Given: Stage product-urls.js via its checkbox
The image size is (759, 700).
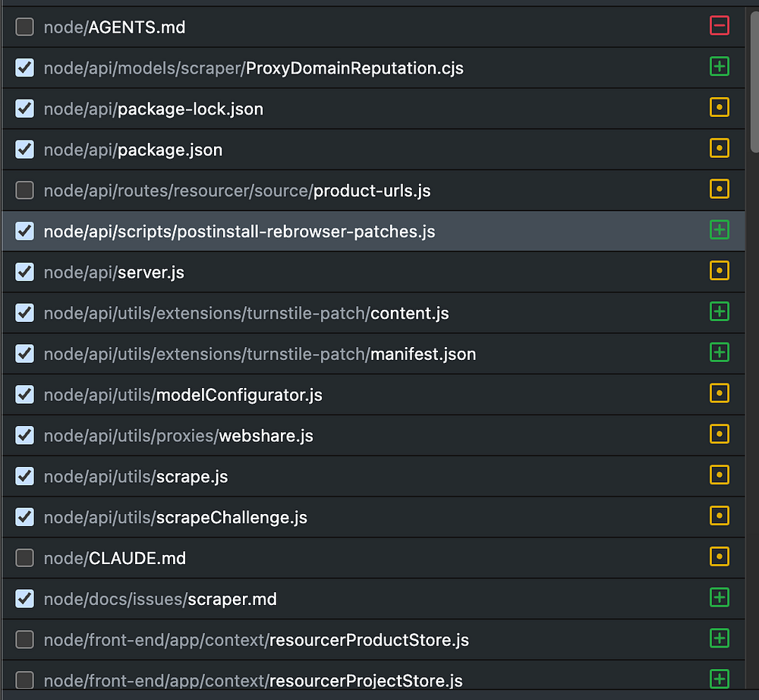Looking at the screenshot, I should [25, 191].
